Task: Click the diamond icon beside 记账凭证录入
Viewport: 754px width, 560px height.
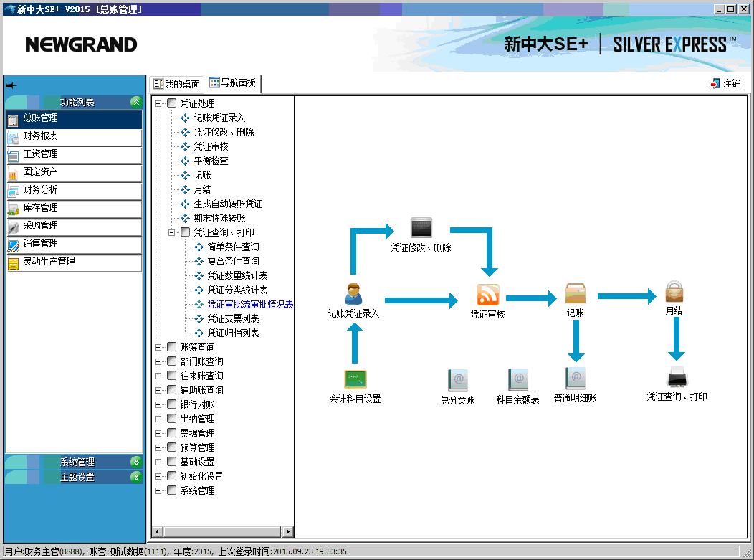Action: (x=185, y=118)
